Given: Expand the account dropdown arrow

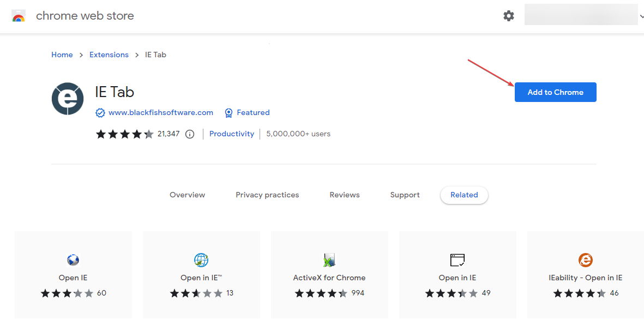Looking at the screenshot, I should click(641, 16).
